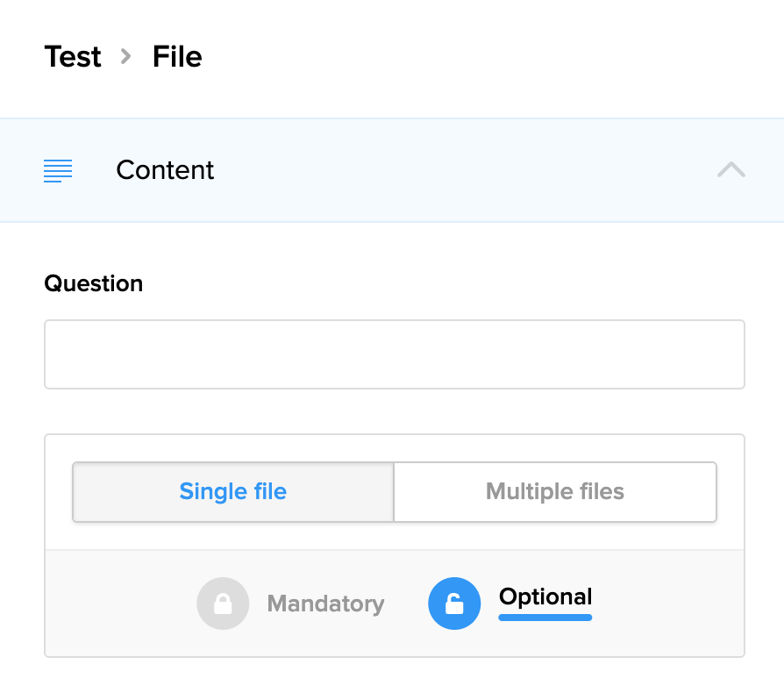This screenshot has width=784, height=700.
Task: Switch to the Multiple files option
Action: coord(555,491)
